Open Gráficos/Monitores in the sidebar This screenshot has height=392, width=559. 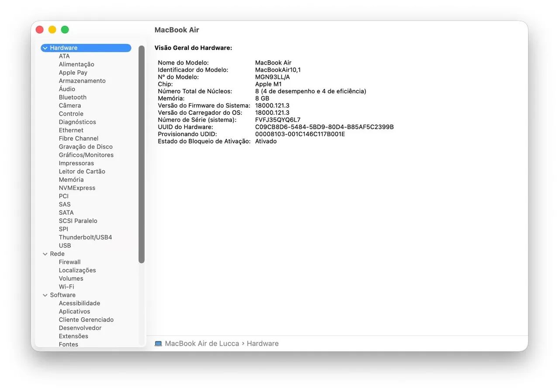tap(86, 155)
